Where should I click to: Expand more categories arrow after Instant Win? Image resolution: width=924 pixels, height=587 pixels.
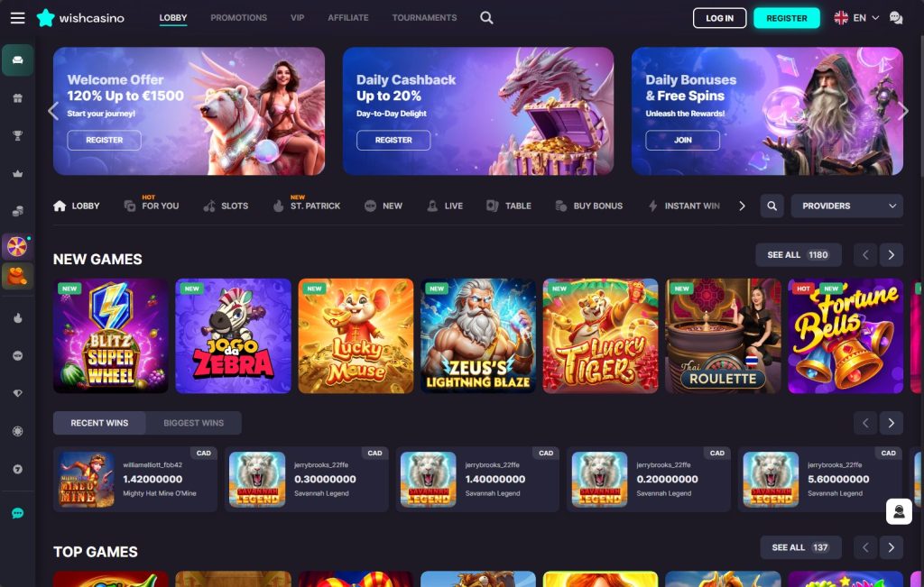(x=742, y=206)
